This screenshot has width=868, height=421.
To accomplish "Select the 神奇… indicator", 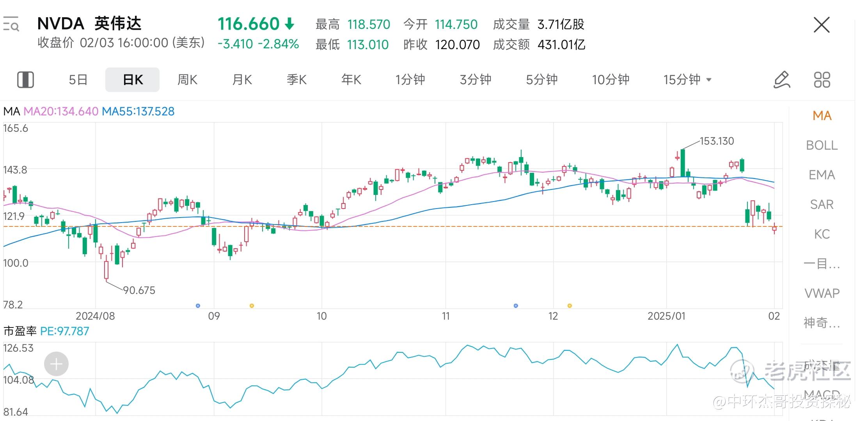I will (x=822, y=323).
